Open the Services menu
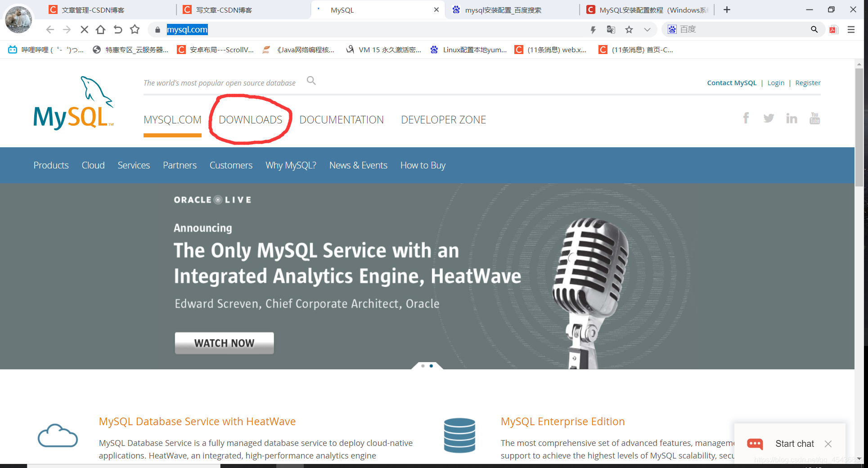Image resolution: width=868 pixels, height=468 pixels. pyautogui.click(x=134, y=165)
